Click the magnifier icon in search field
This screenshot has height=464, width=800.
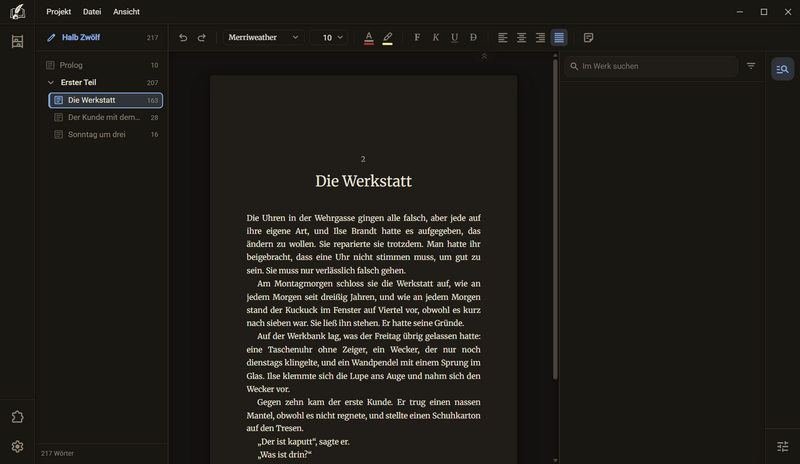(x=574, y=66)
